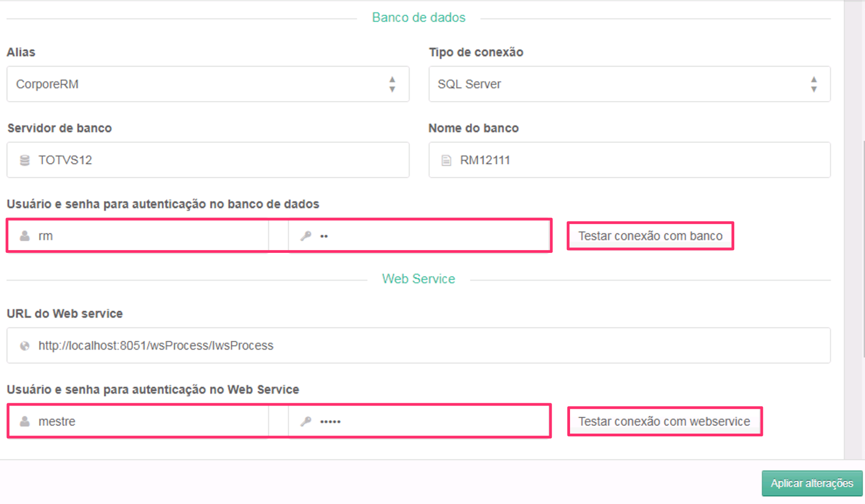
Task: Click the Nome do banco field with RM12111
Action: coord(629,160)
